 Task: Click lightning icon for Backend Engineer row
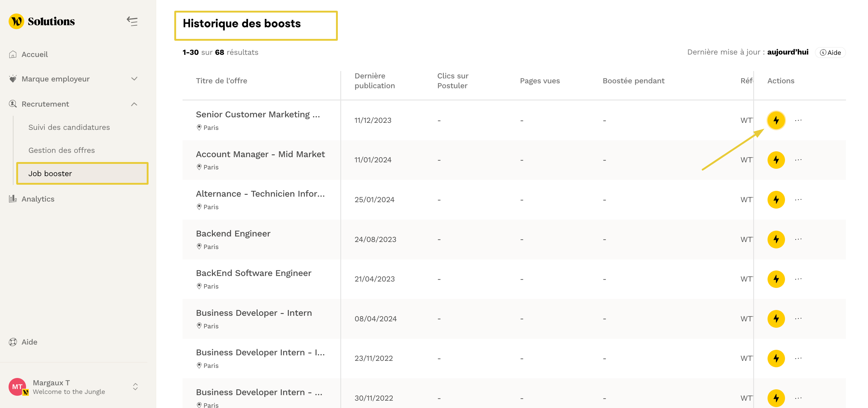point(776,239)
